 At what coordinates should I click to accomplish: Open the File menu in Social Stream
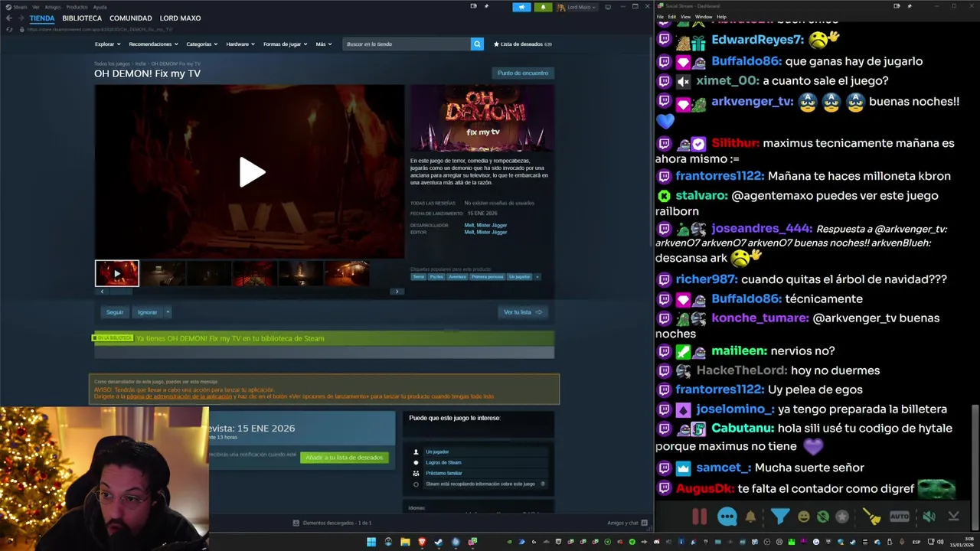click(660, 17)
